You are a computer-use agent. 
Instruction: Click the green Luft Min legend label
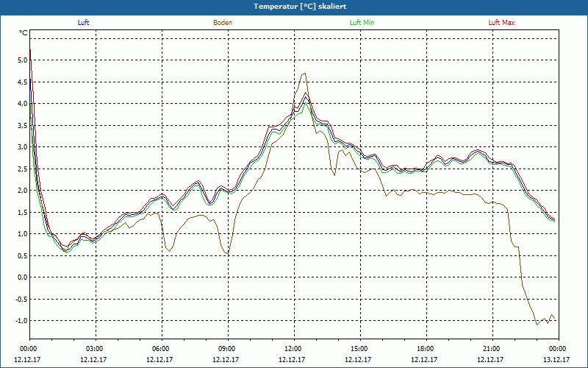[x=362, y=23]
